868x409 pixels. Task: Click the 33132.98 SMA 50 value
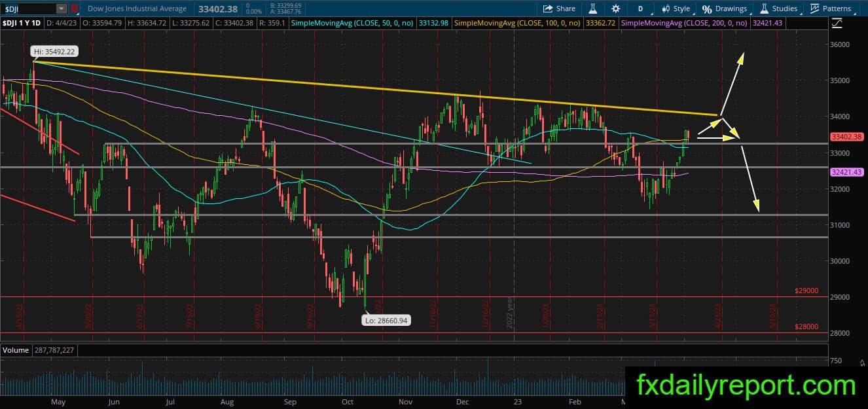[432, 23]
